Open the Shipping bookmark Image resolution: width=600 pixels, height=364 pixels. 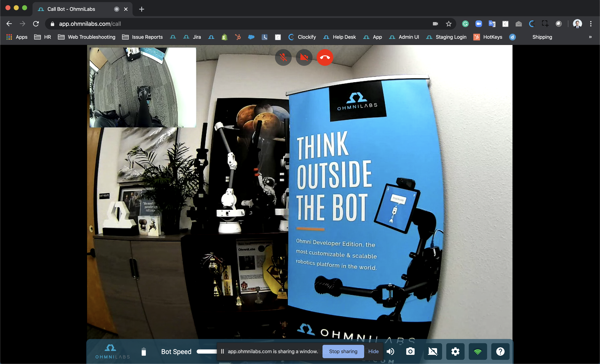tap(542, 37)
